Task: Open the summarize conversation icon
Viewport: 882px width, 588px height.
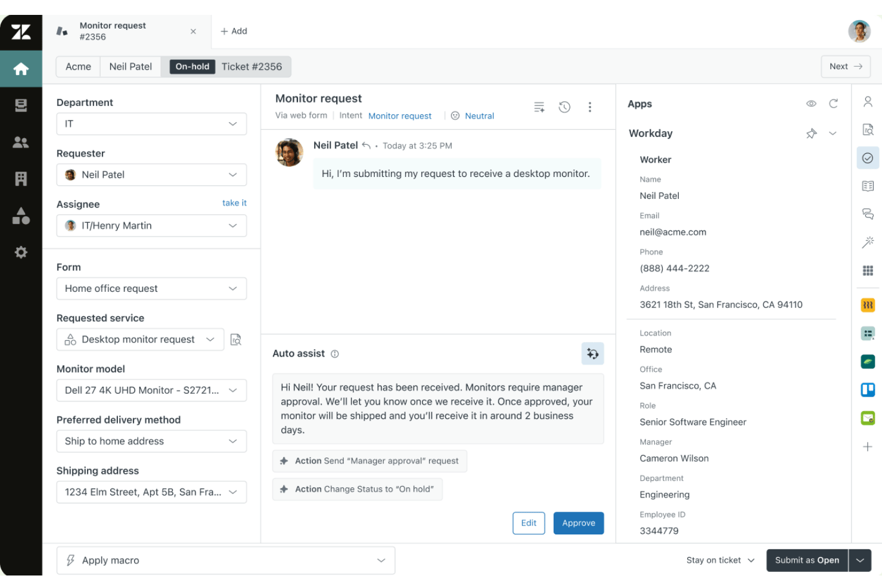Action: 539,107
